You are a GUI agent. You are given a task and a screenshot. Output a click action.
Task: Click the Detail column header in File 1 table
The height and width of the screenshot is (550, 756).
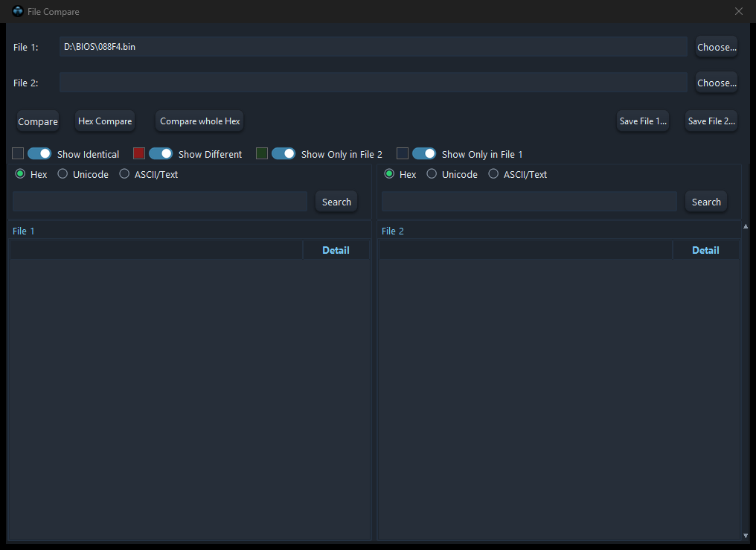click(336, 250)
